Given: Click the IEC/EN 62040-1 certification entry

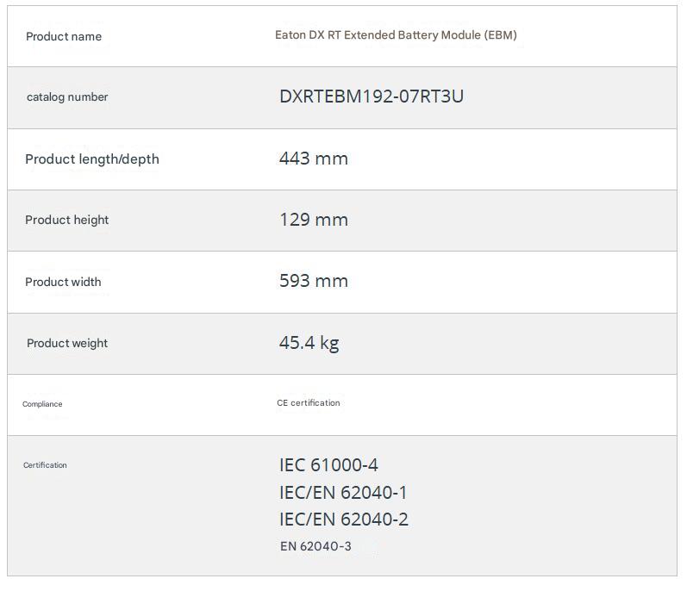Looking at the screenshot, I should [343, 493].
